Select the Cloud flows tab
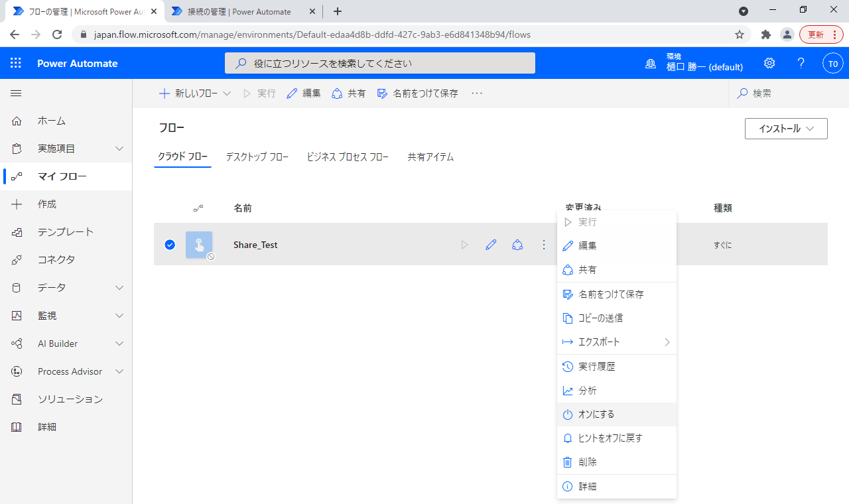849x504 pixels. [182, 157]
